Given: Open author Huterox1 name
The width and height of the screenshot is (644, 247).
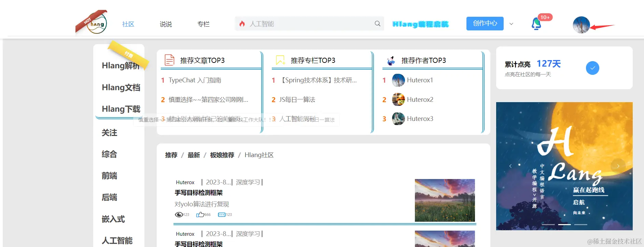Looking at the screenshot, I should (420, 80).
